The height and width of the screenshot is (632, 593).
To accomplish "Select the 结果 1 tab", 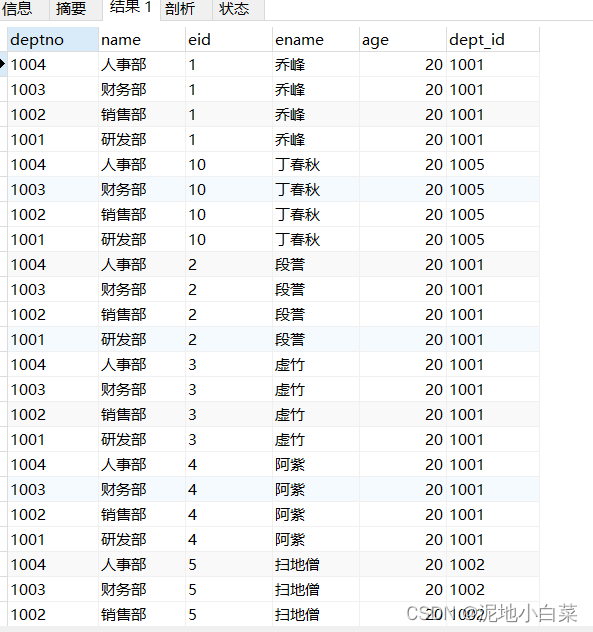I will [x=131, y=8].
